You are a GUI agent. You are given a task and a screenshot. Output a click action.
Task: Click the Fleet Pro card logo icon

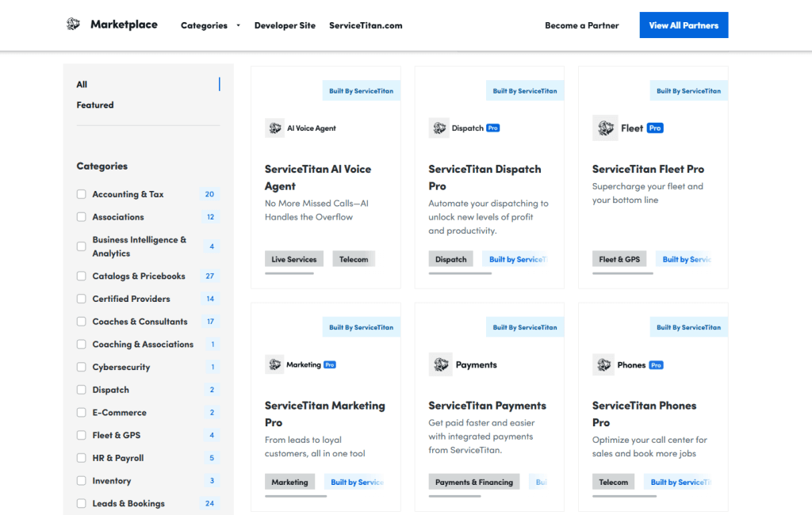coord(605,128)
